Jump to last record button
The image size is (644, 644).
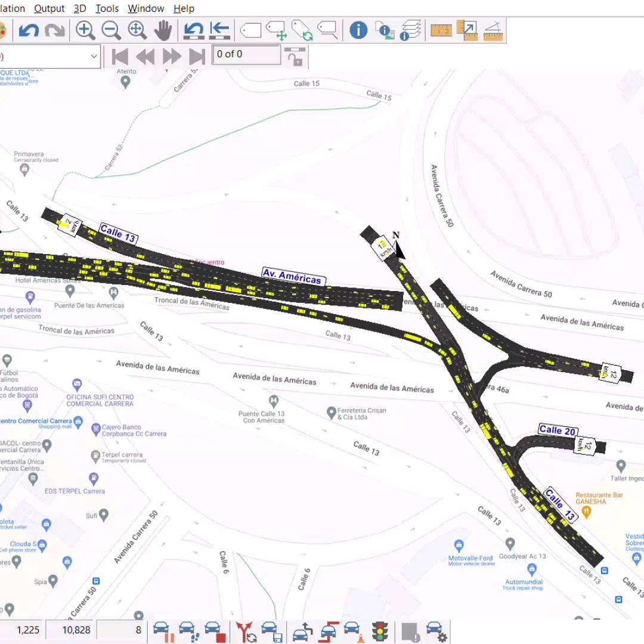tap(197, 57)
